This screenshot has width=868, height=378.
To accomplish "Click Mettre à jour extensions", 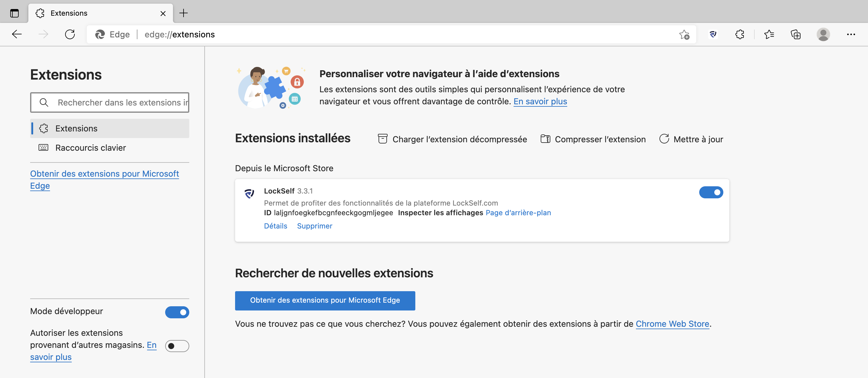I will point(691,139).
